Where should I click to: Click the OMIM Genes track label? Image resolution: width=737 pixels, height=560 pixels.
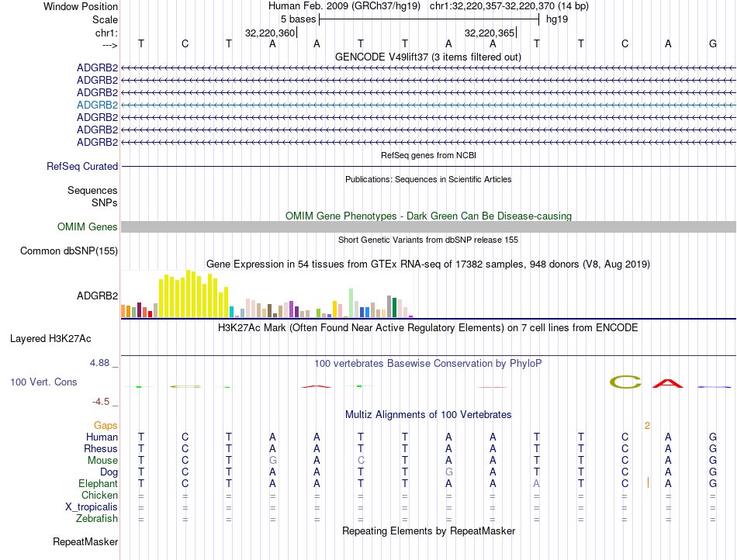pos(88,227)
